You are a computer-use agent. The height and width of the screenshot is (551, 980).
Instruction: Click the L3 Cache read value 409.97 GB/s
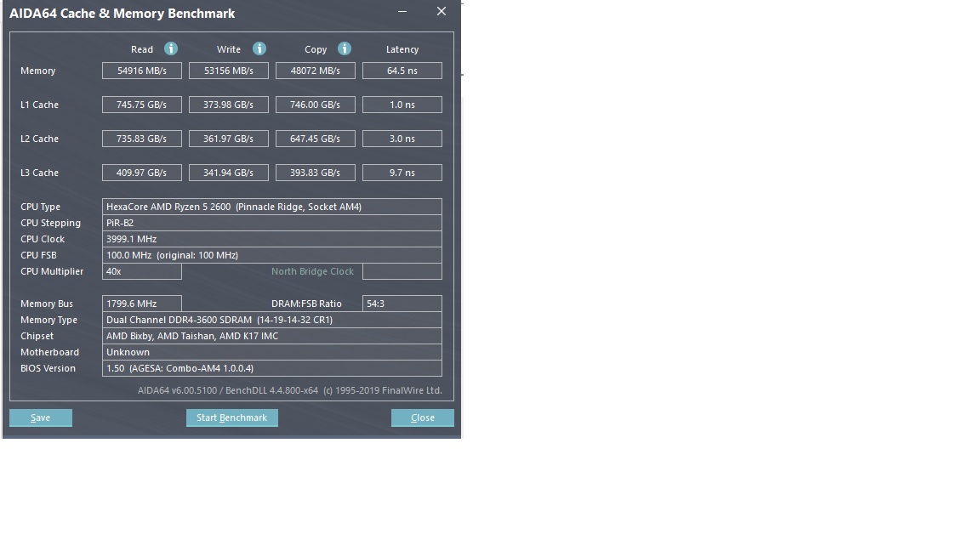pos(142,173)
